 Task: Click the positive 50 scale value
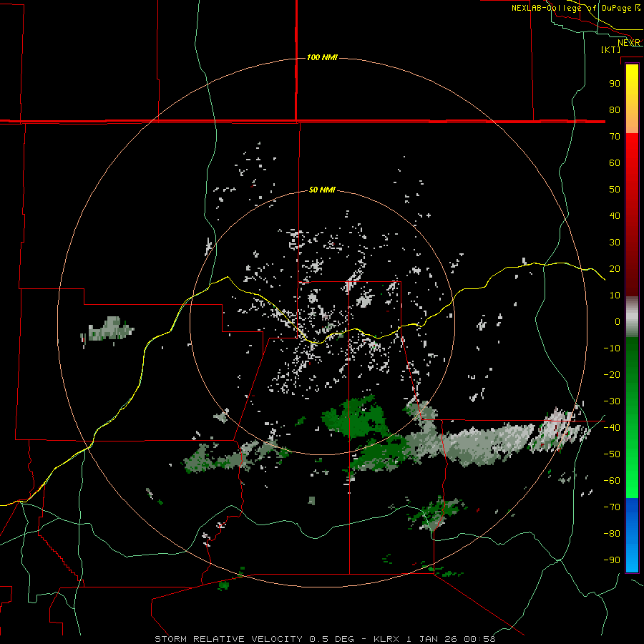[x=615, y=190]
